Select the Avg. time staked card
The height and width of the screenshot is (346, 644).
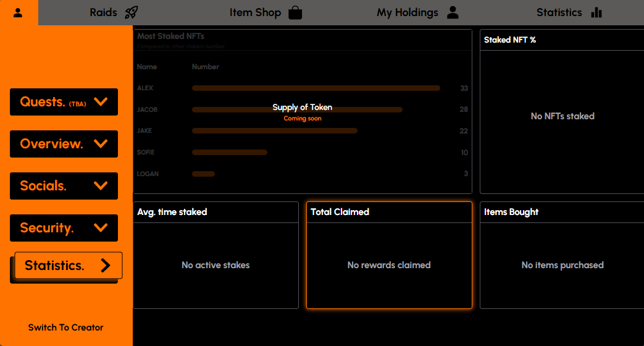[x=215, y=255]
